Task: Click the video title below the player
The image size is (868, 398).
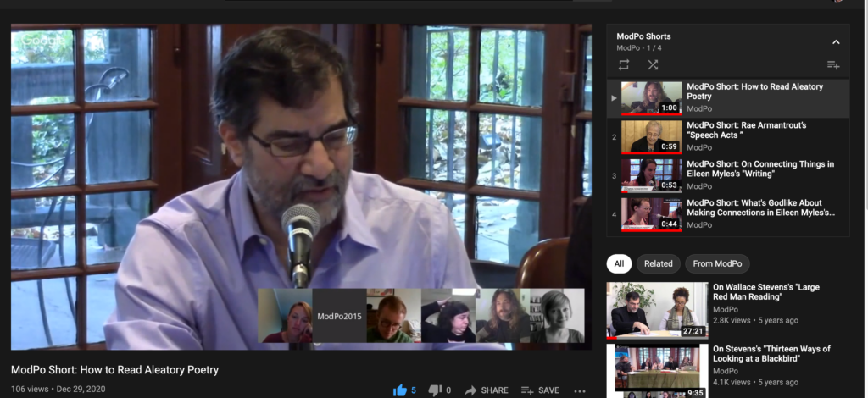Action: [115, 370]
